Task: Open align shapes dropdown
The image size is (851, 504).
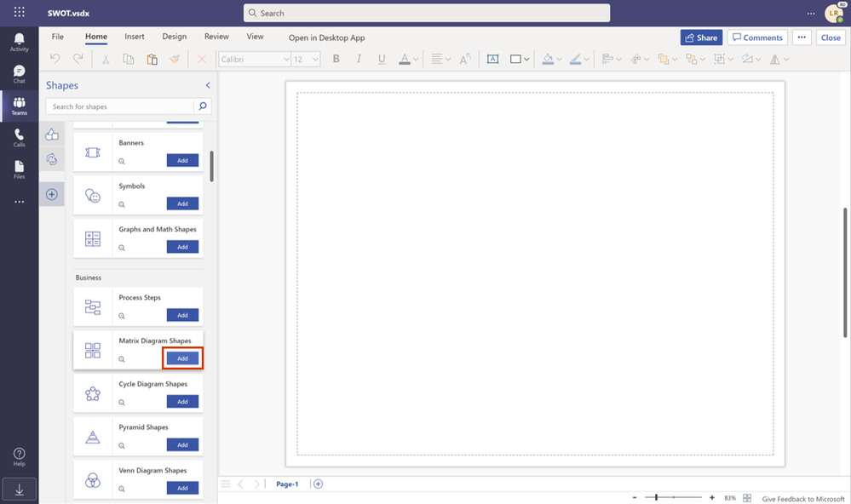Action: point(612,59)
